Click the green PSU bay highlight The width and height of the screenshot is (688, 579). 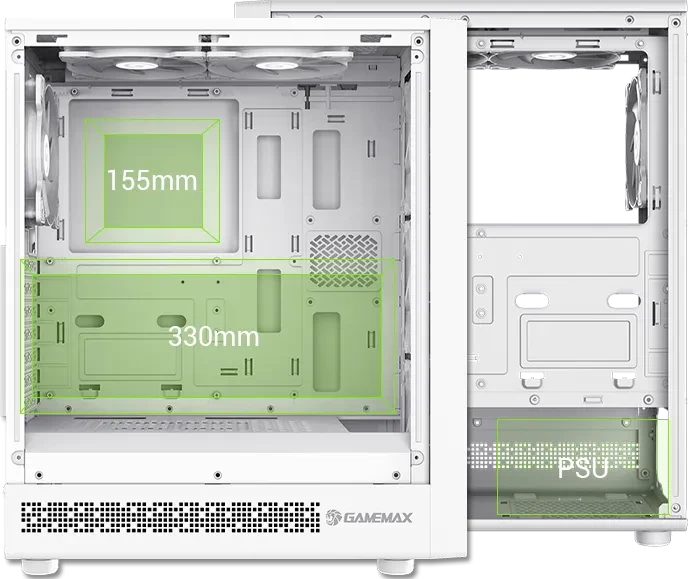pyautogui.click(x=583, y=466)
